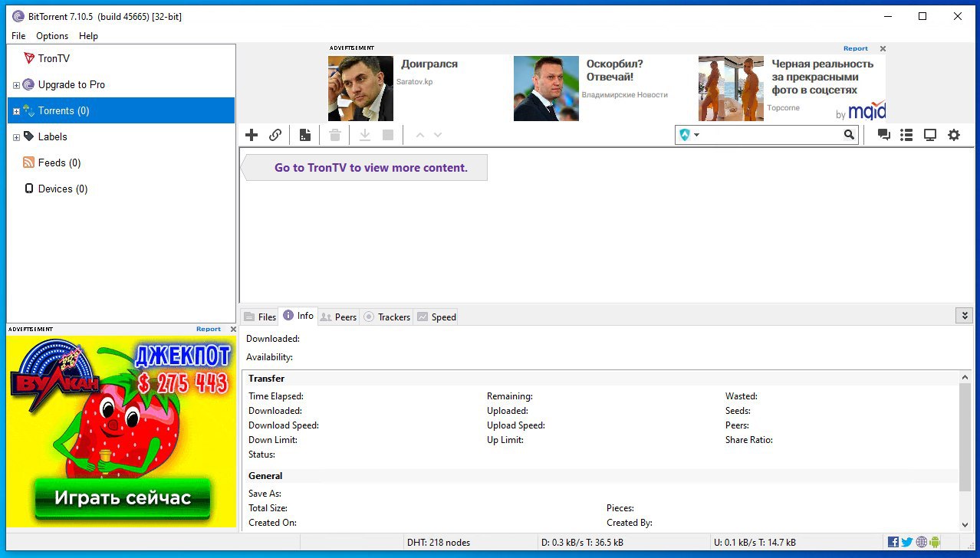Switch to the Trackers tab
980x558 pixels.
pyautogui.click(x=387, y=317)
